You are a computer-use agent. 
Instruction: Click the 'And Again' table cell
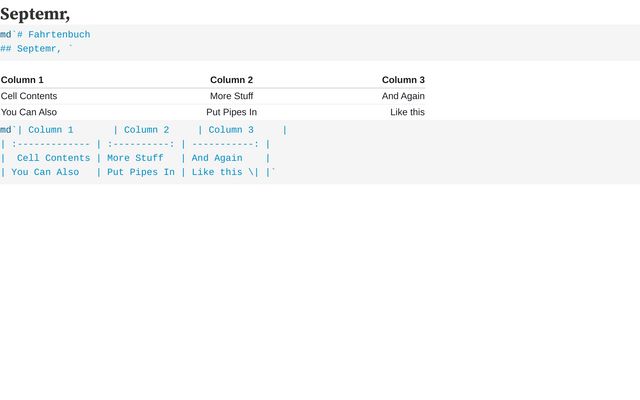tap(403, 96)
